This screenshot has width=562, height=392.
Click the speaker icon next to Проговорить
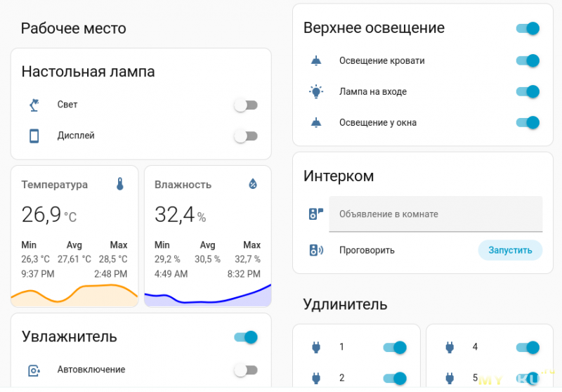click(316, 250)
